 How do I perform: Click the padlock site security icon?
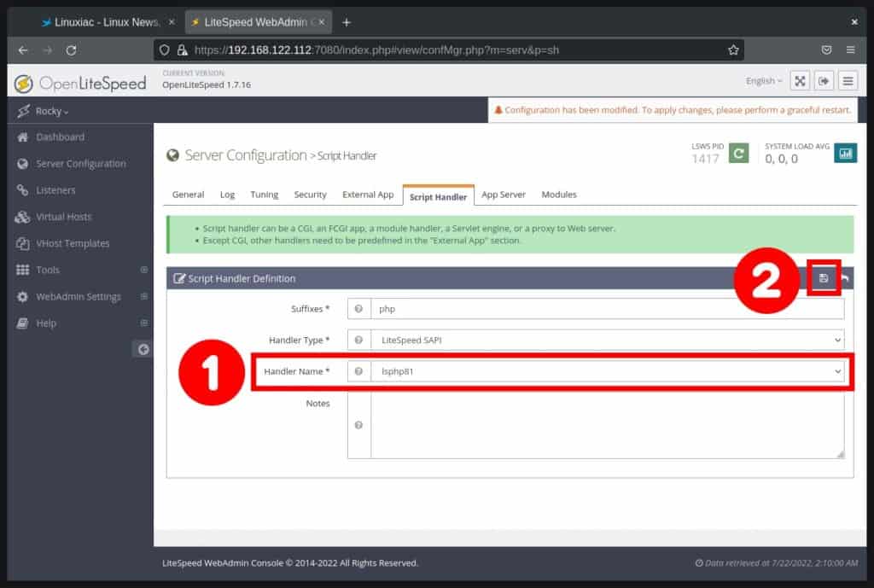(x=182, y=50)
